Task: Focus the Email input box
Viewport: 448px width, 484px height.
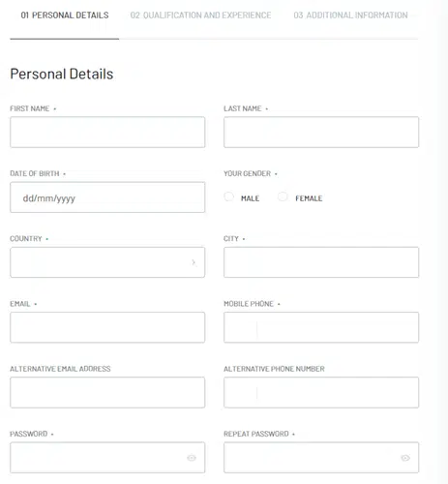Action: [x=107, y=327]
